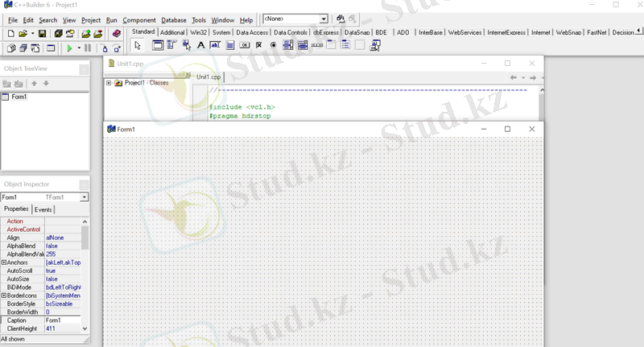Select the Unit1.cpp editor tab
This screenshot has width=644, height=347.
[208, 76]
